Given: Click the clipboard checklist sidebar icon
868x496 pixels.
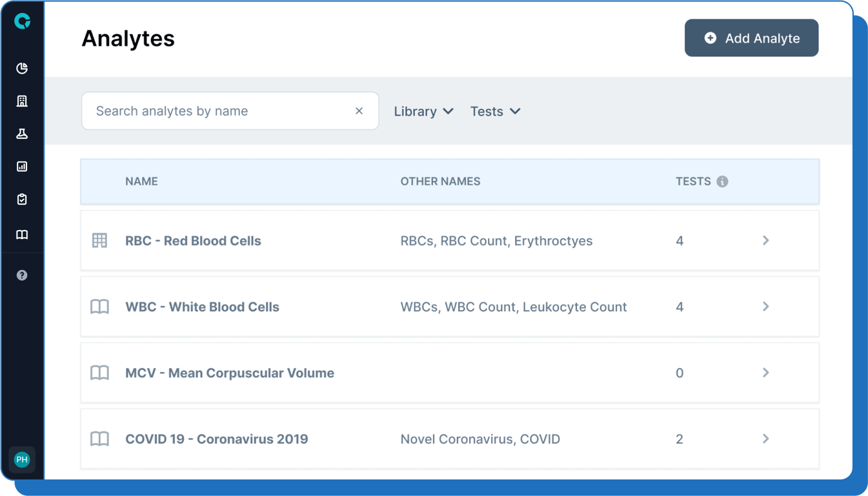Looking at the screenshot, I should click(22, 200).
